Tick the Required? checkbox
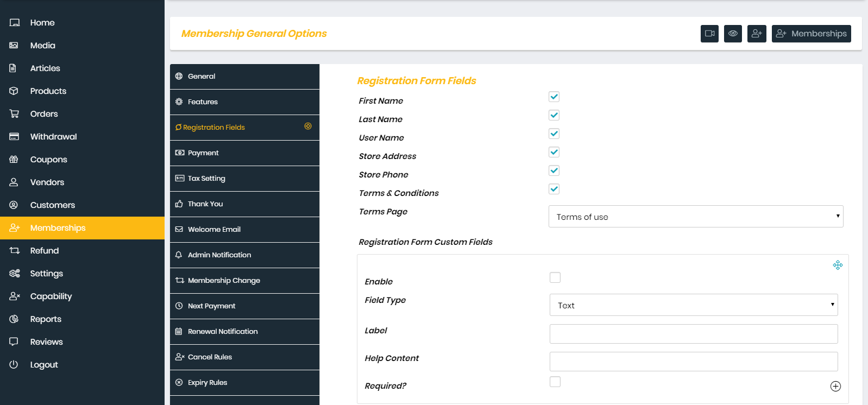The width and height of the screenshot is (868, 405). tap(555, 382)
